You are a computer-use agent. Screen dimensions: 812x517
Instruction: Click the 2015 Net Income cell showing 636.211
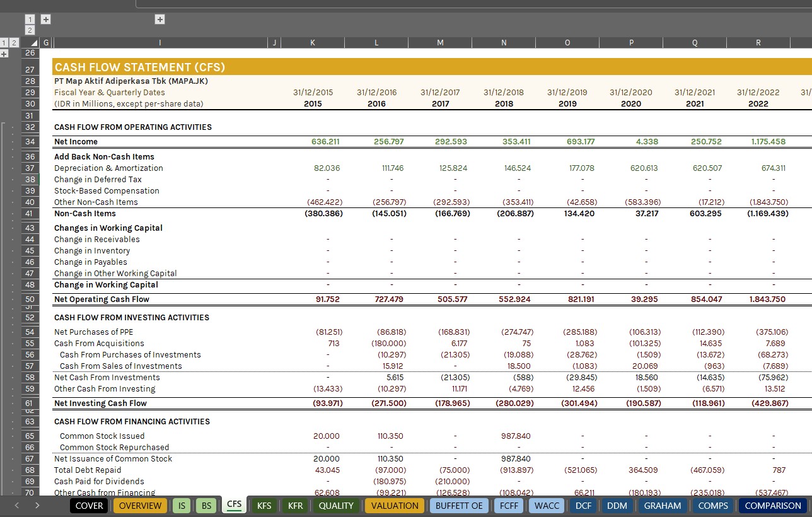[x=325, y=141]
